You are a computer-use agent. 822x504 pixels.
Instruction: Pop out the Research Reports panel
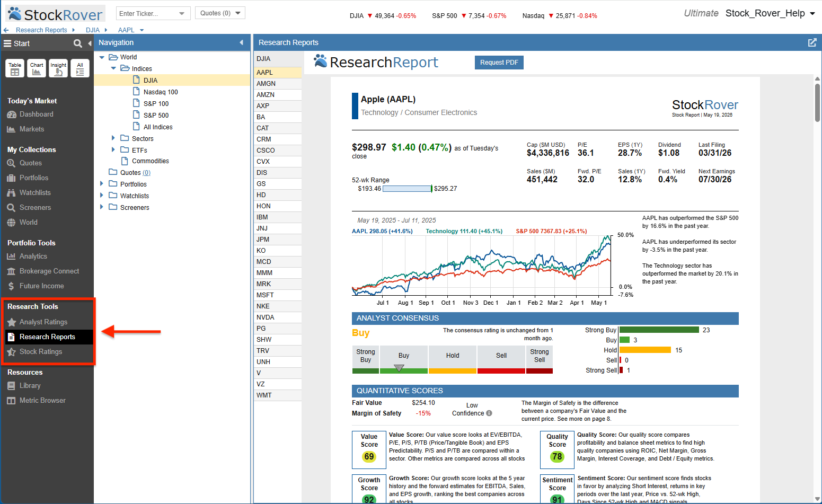click(812, 42)
